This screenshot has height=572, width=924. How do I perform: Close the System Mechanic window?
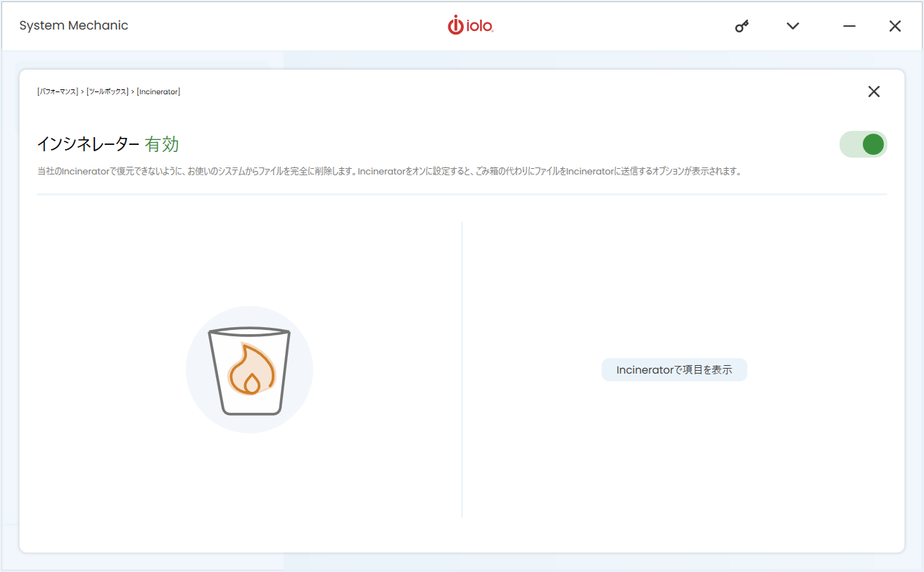(894, 26)
